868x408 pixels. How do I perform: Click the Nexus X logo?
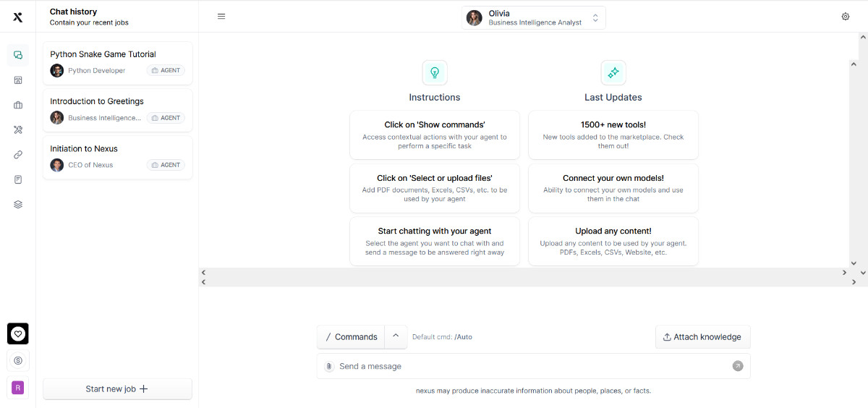click(18, 17)
